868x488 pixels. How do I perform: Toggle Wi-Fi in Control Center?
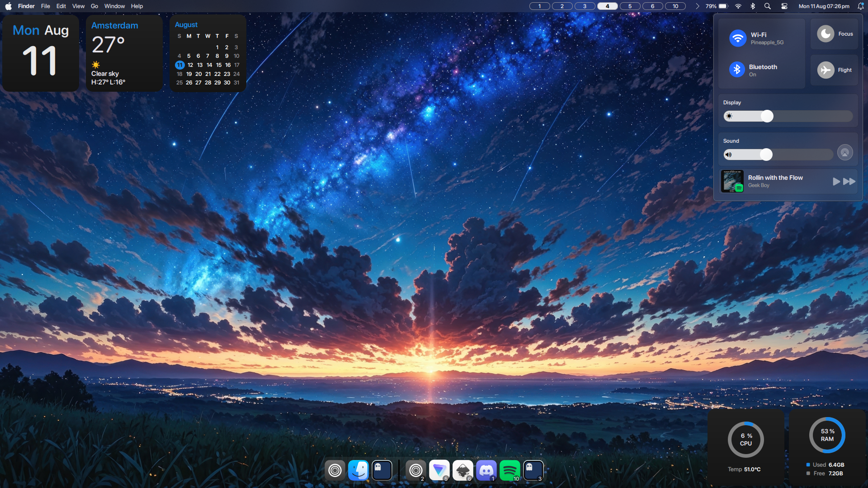[738, 38]
